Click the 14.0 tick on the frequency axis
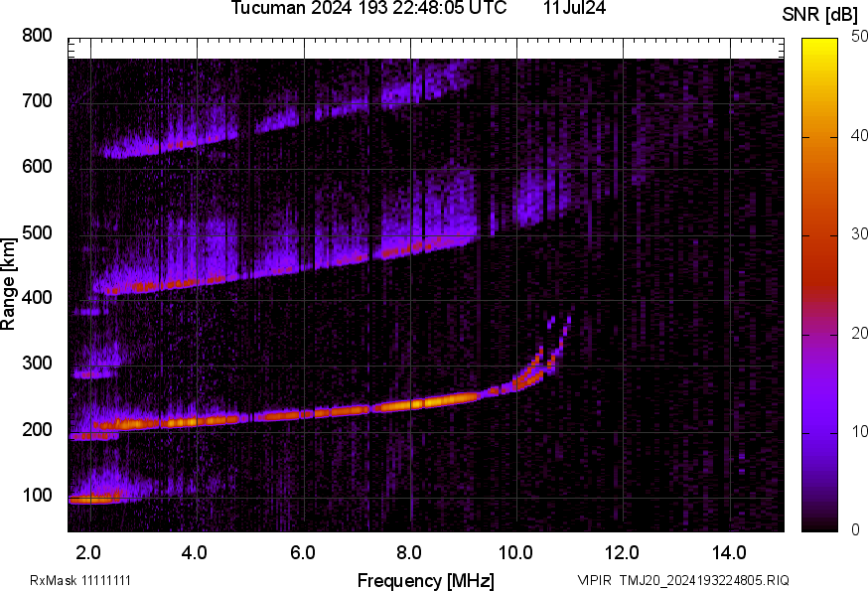This screenshot has height=591, width=868. (x=729, y=552)
